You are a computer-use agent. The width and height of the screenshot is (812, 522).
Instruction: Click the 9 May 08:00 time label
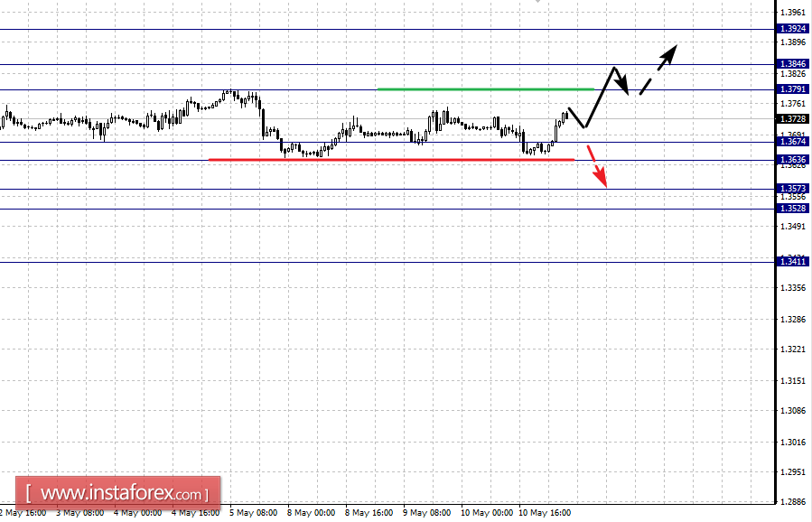coord(426,513)
